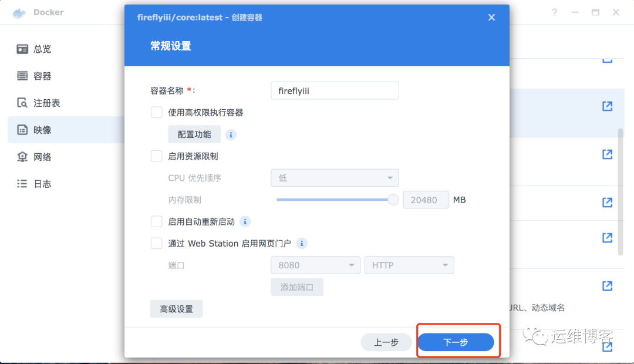Enable Web Station 启用网页门户 checkbox

pyautogui.click(x=157, y=244)
